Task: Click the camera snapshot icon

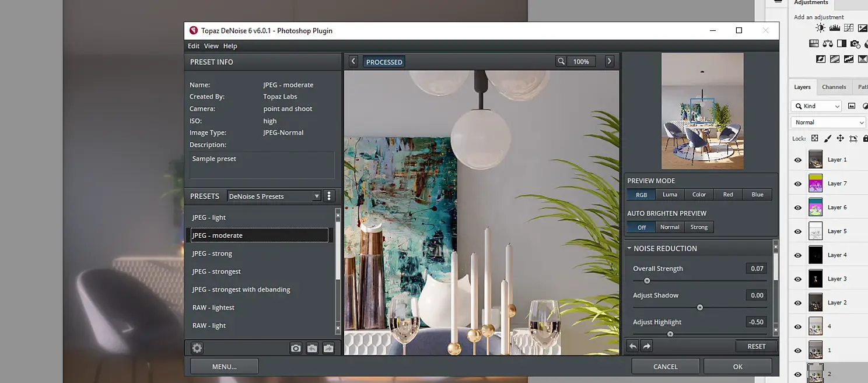Action: [x=296, y=348]
